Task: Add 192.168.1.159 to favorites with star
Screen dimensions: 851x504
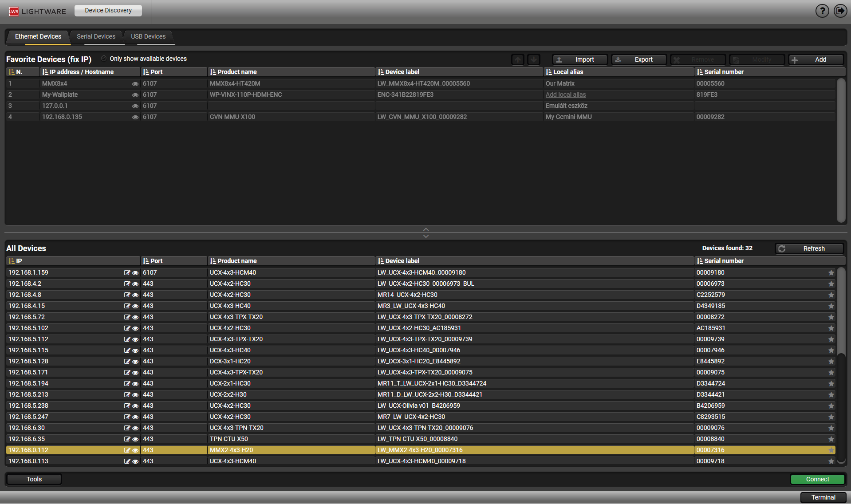Action: click(x=831, y=273)
